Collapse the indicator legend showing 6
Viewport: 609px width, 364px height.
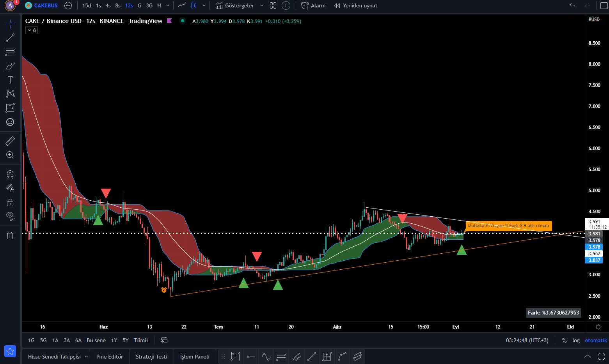[32, 30]
